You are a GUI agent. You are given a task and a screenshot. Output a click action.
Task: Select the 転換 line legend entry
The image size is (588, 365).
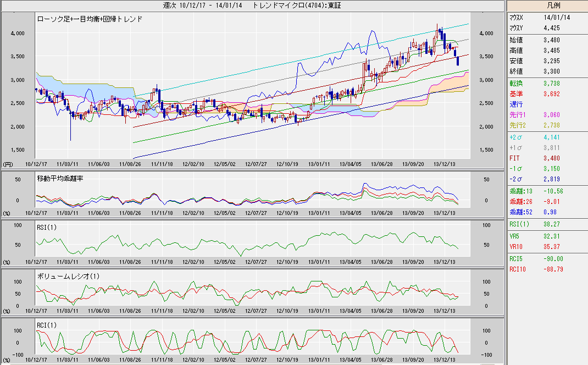pos(515,83)
